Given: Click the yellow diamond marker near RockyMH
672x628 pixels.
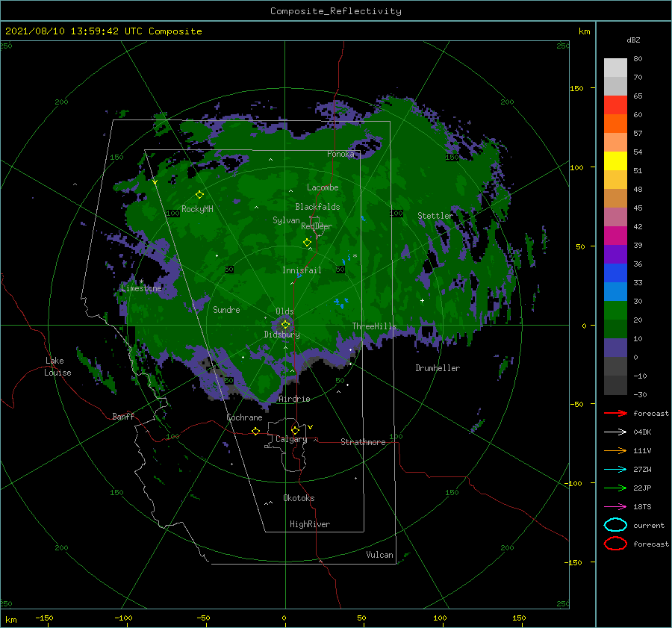Looking at the screenshot, I should [x=199, y=195].
